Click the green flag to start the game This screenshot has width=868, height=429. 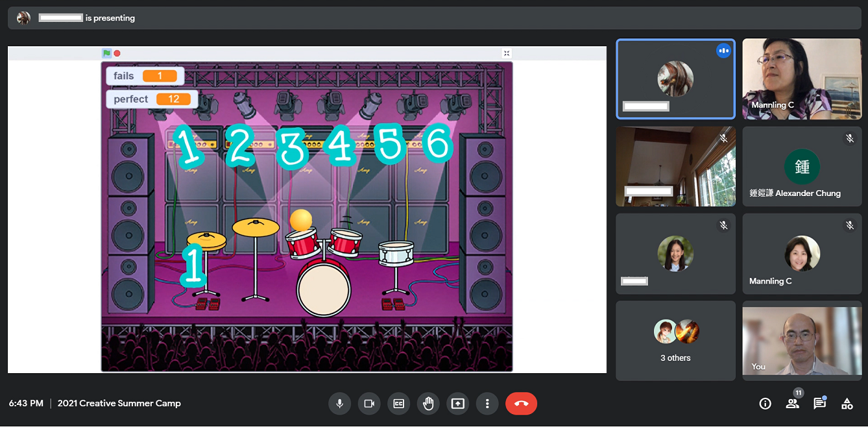click(x=106, y=53)
